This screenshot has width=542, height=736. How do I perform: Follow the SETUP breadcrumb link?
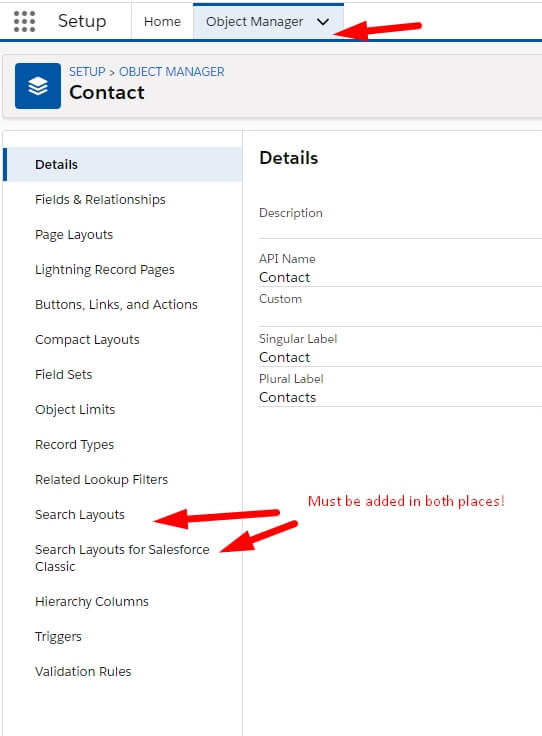pos(87,71)
